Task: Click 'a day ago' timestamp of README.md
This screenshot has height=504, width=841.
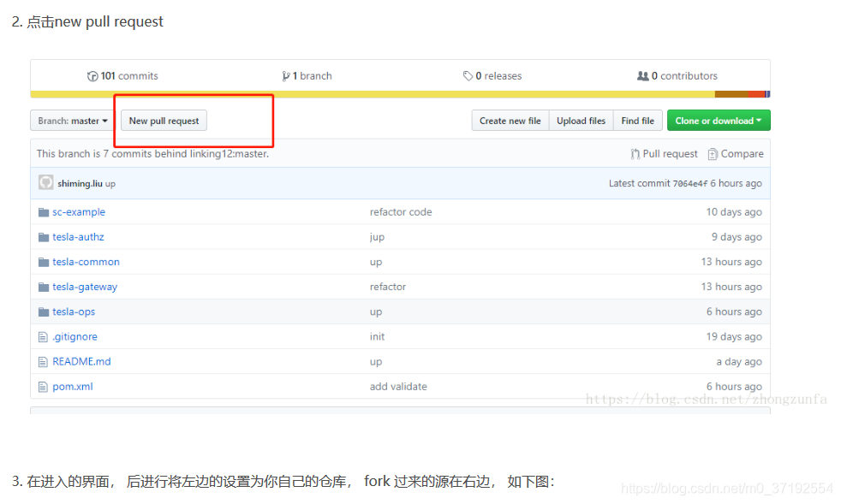Action: (x=739, y=362)
